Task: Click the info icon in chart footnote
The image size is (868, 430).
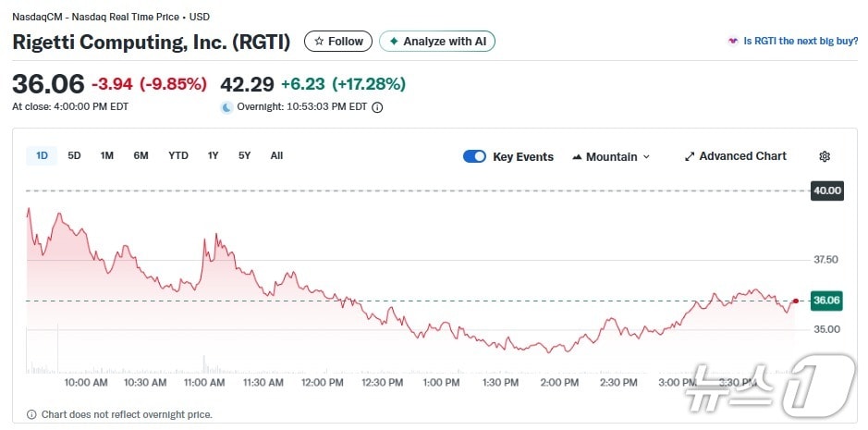Action: 31,414
